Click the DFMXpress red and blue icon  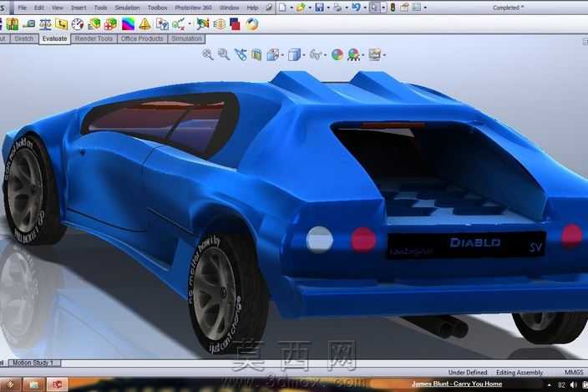tap(236, 24)
